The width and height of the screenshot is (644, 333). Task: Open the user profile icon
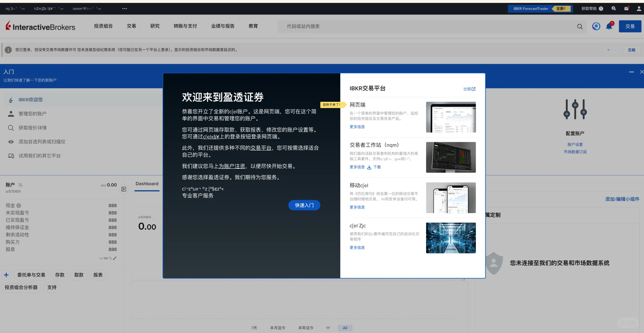[639, 9]
